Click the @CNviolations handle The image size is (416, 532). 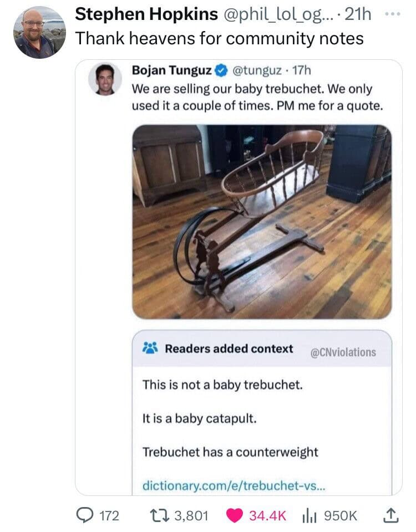(x=343, y=352)
